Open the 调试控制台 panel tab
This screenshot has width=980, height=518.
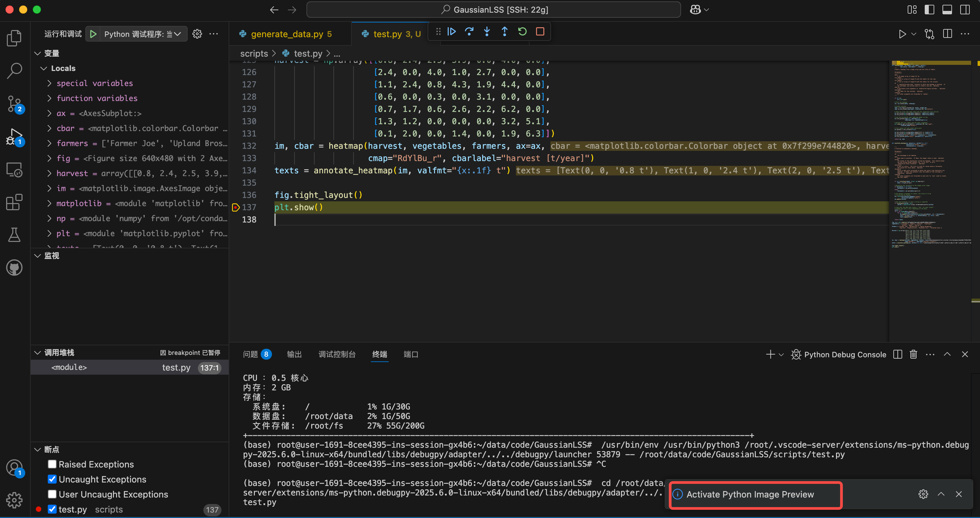(337, 355)
